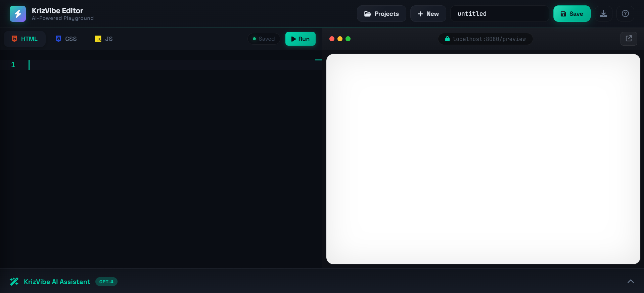Switch to the CSS tab
Image resolution: width=644 pixels, height=293 pixels.
[x=66, y=39]
